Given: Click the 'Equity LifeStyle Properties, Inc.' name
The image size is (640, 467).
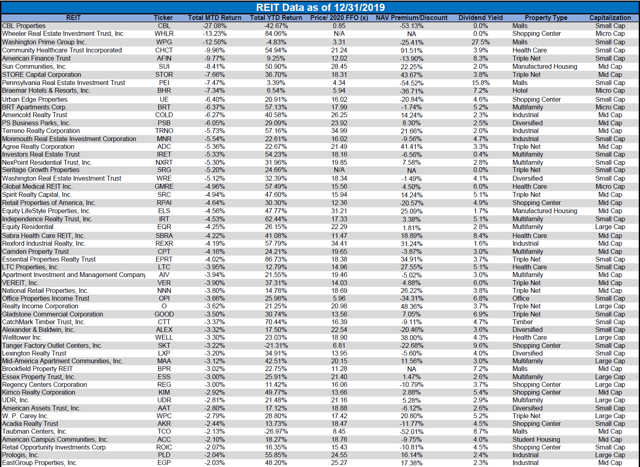Looking at the screenshot, I should click(x=46, y=211).
